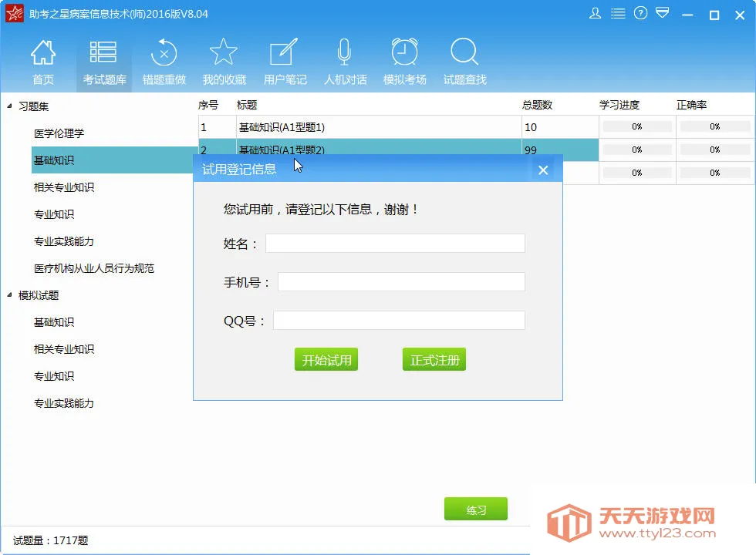Click the 模拟试题 group label
The height and width of the screenshot is (555, 756).
tap(39, 295)
